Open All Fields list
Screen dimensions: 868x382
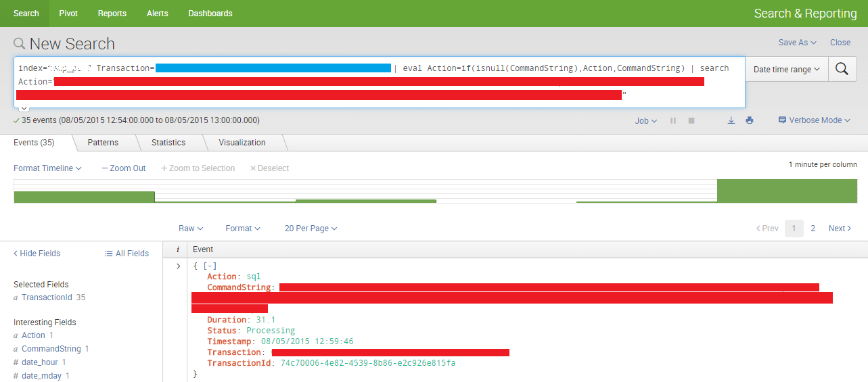(127, 254)
